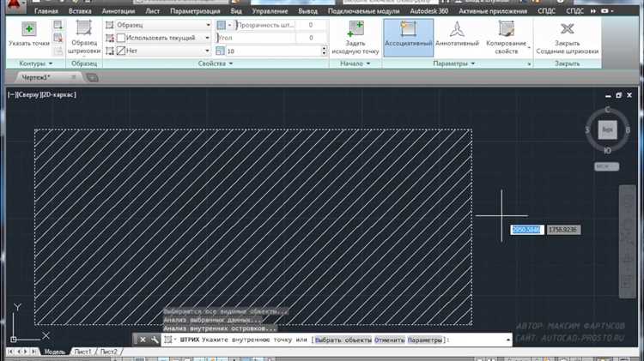Toggle the Аннотативный hatch option
This screenshot has width=644, height=361.
coord(457,37)
